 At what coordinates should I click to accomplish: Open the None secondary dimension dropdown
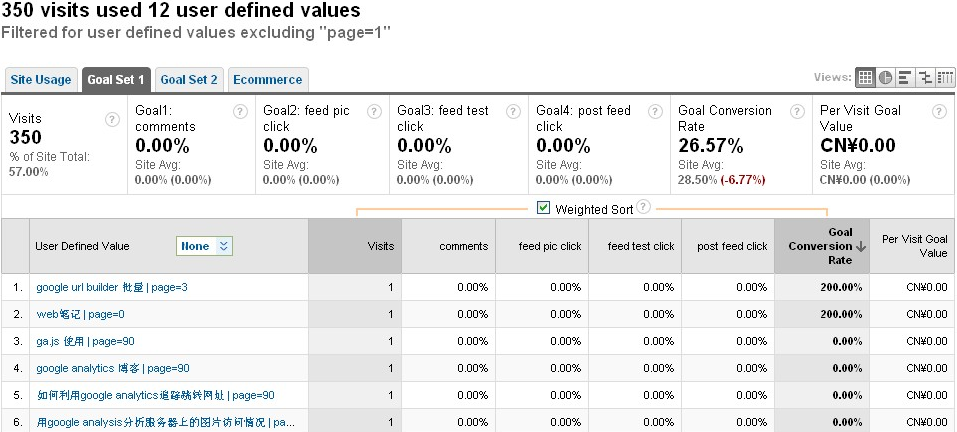pos(205,246)
